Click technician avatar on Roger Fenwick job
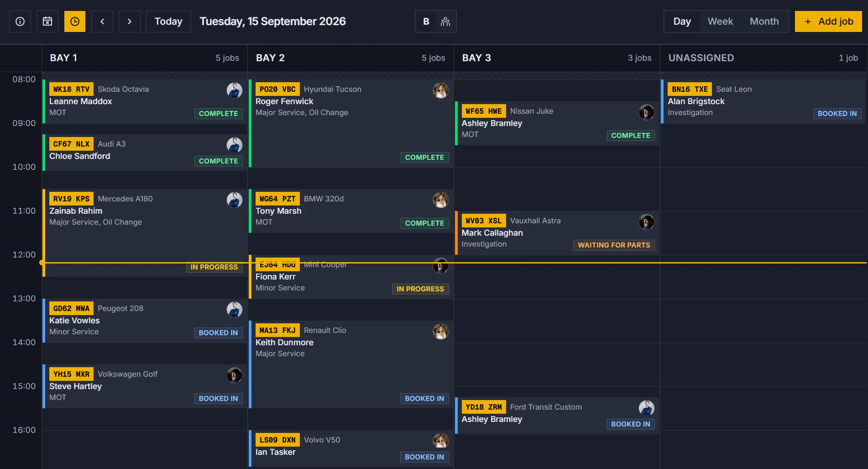The height and width of the screenshot is (469, 868). [x=441, y=90]
